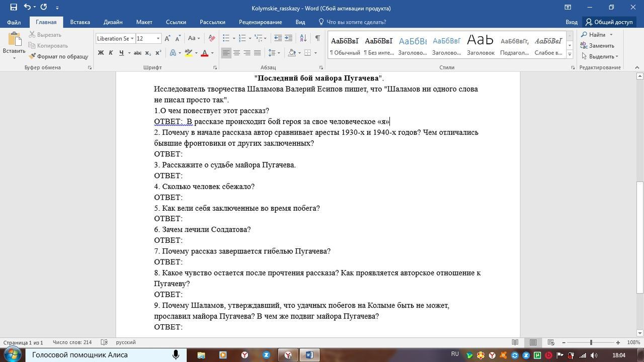Screen dimensions: 644x362
Task: Sort the selected text alphabetically
Action: [303, 38]
